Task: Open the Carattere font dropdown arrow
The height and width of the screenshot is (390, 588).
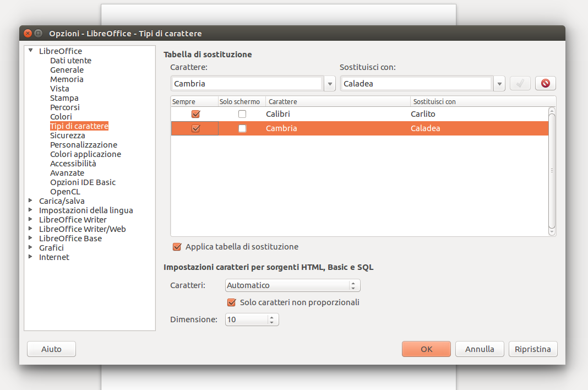Action: pyautogui.click(x=330, y=84)
